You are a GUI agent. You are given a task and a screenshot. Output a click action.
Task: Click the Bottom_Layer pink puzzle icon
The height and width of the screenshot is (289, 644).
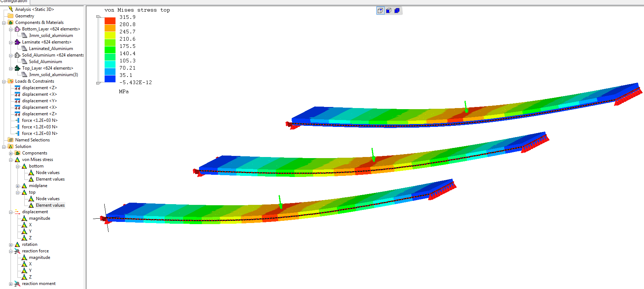pos(17,29)
